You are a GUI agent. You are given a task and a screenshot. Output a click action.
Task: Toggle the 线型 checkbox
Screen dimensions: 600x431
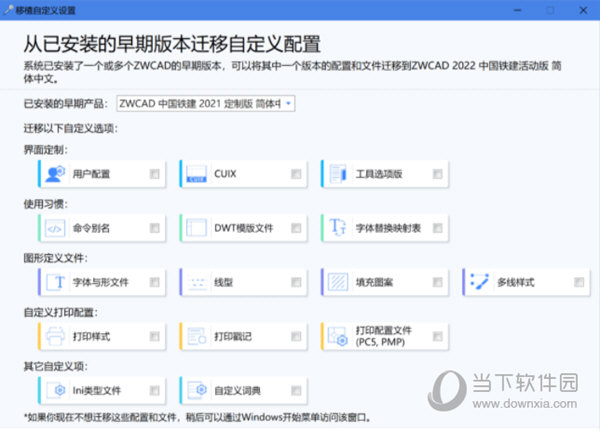(296, 282)
